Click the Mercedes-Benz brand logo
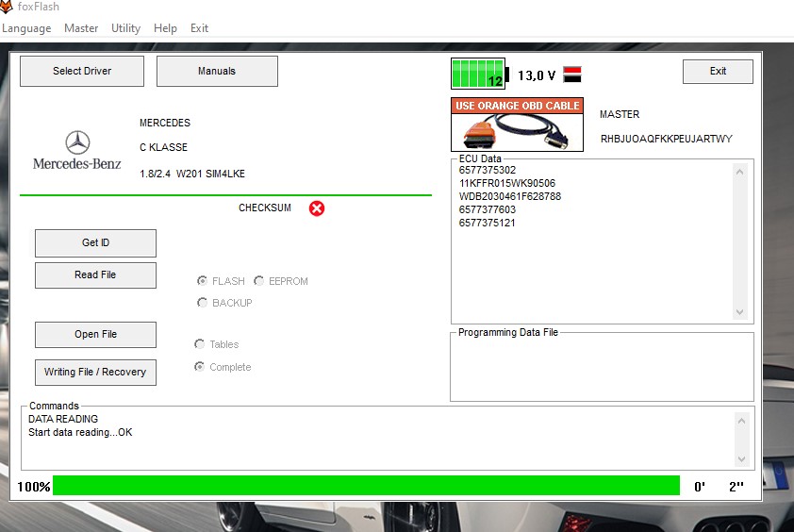This screenshot has height=532, width=794. (x=77, y=151)
